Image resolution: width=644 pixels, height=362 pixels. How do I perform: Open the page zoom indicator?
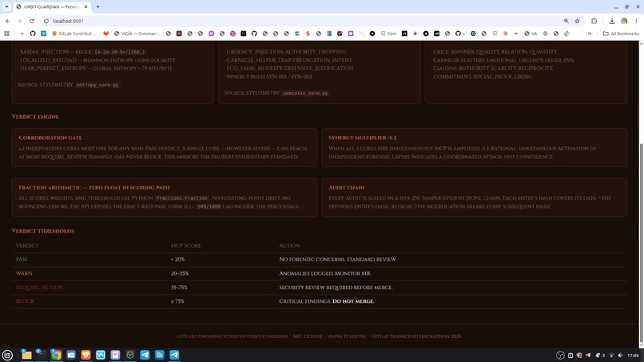click(566, 21)
